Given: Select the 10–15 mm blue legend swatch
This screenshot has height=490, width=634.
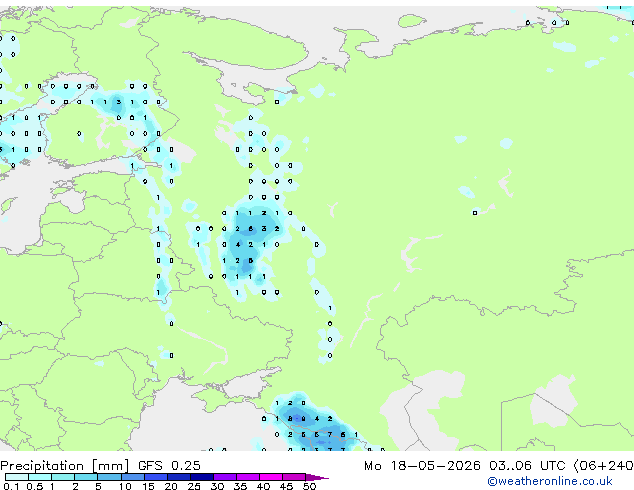Looking at the screenshot, I should pos(132,477).
